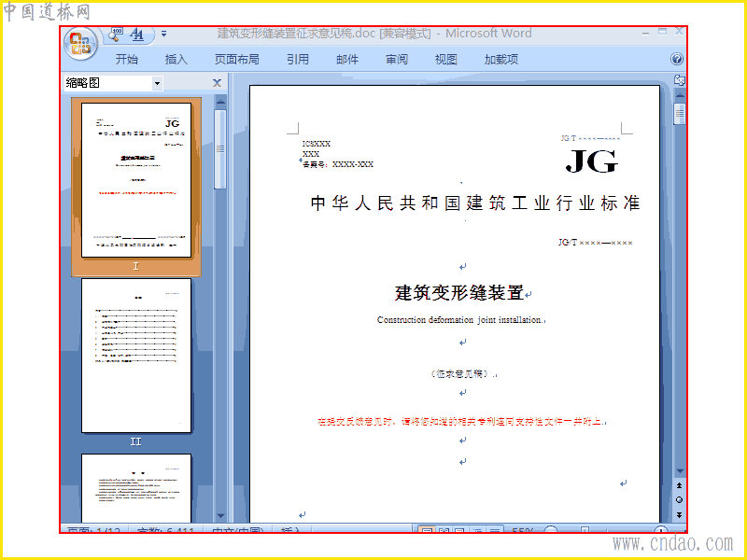Expand the 缩略图 pane dropdown
747x560 pixels.
tap(157, 84)
